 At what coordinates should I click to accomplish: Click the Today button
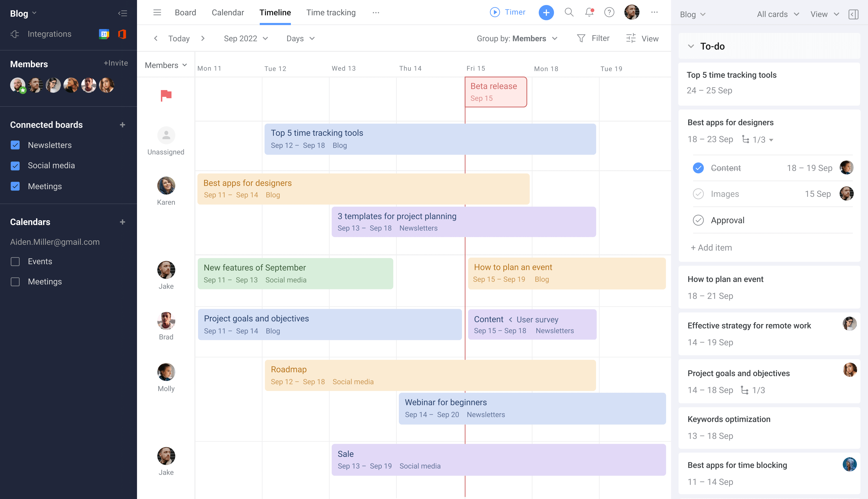(179, 38)
